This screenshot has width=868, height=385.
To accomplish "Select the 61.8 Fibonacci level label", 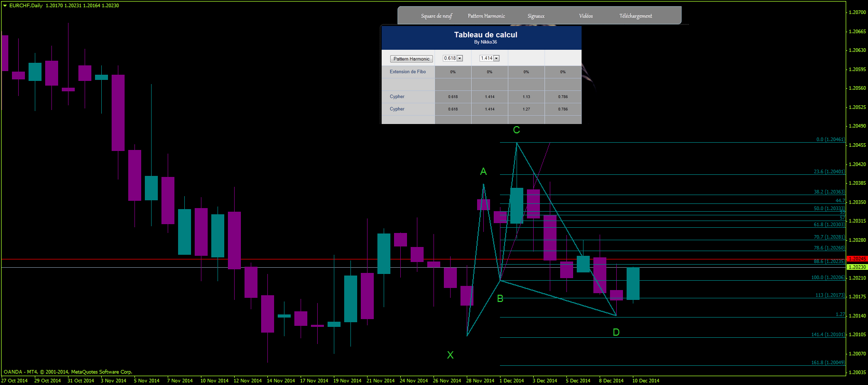I will [x=829, y=224].
